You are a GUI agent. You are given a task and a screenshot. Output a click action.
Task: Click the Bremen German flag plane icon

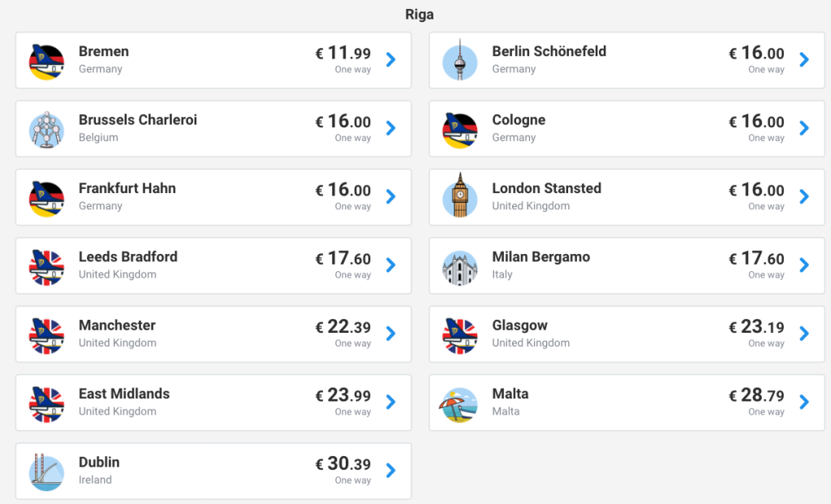[47, 60]
